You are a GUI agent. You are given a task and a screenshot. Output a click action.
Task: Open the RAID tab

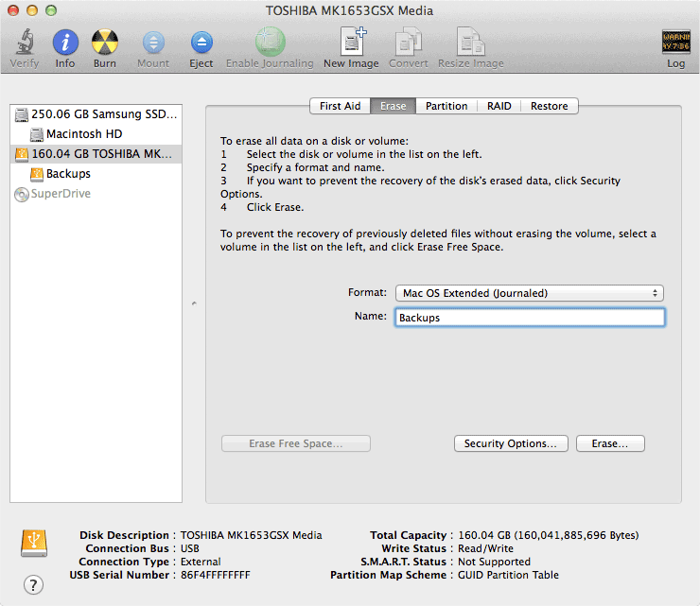pos(499,106)
